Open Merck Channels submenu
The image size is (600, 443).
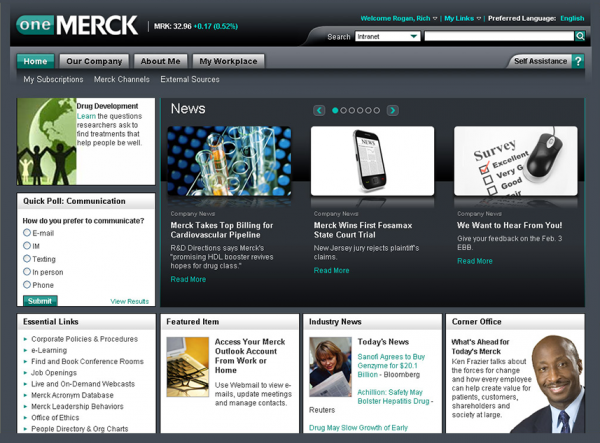pos(122,79)
